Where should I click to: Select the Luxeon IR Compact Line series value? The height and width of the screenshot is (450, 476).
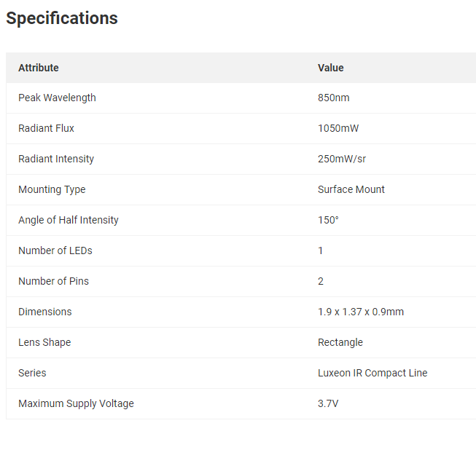372,373
